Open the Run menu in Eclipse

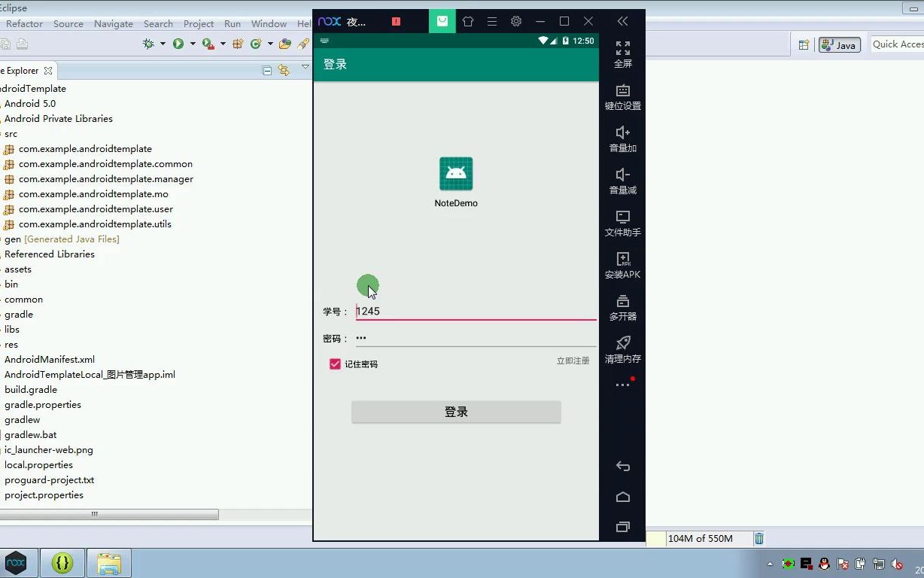232,23
